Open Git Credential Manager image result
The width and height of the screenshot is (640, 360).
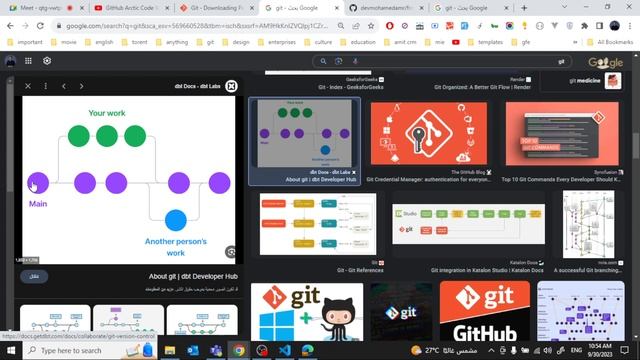pos(429,133)
